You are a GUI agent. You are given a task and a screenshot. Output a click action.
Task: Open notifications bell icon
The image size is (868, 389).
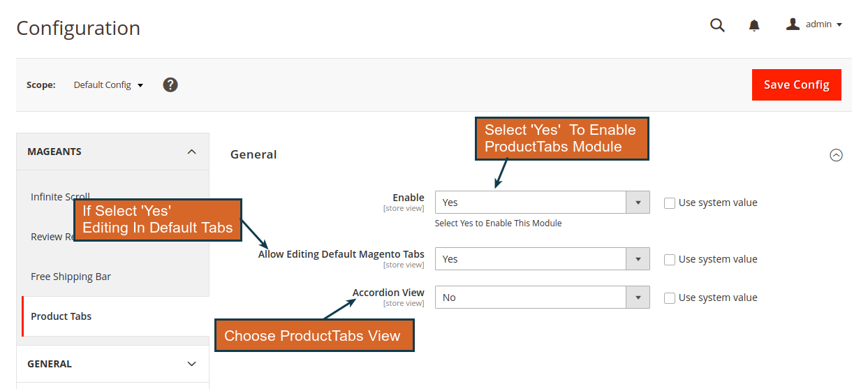754,25
